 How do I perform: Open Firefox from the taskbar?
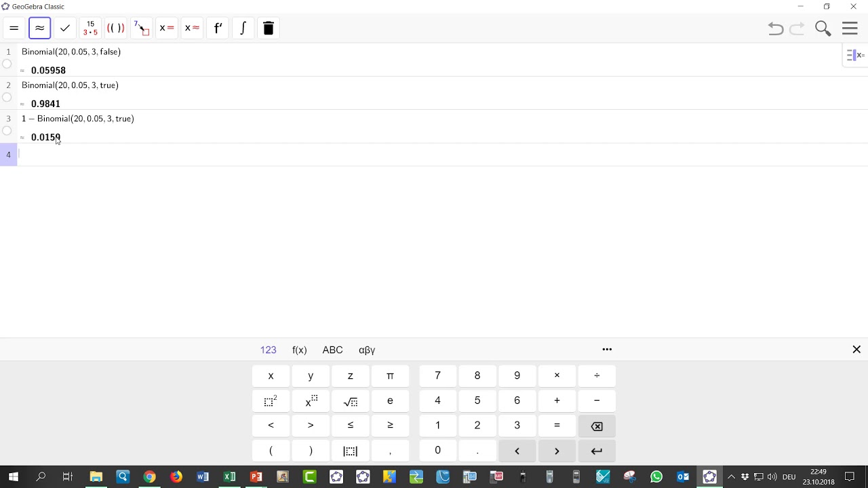pos(176,476)
